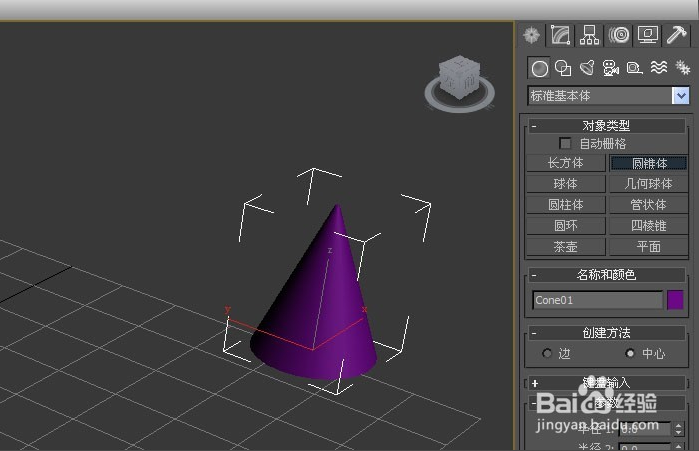This screenshot has width=699, height=451.
Task: Collapse the 对象类型 rollout
Action: point(606,126)
